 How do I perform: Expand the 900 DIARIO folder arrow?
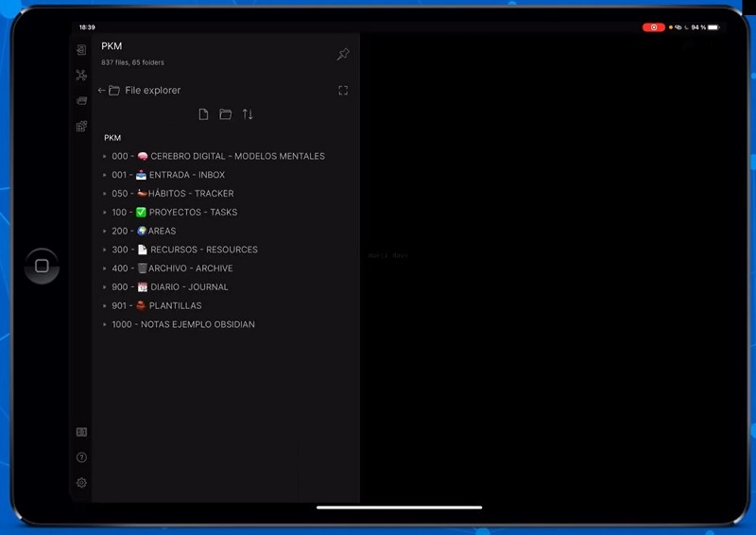(105, 287)
